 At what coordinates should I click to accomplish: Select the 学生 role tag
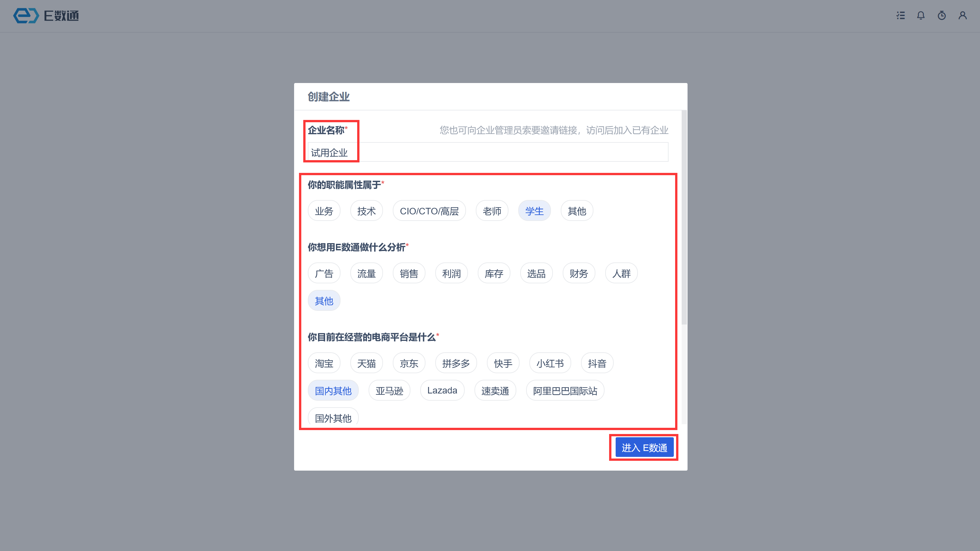(534, 211)
